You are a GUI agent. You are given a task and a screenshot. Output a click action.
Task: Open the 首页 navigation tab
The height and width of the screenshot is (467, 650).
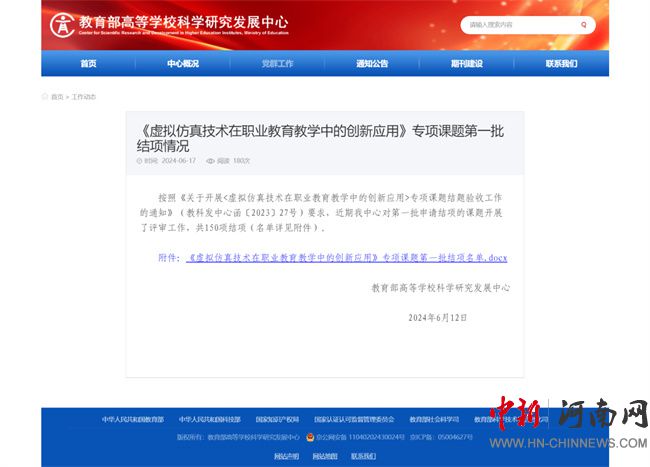point(89,64)
